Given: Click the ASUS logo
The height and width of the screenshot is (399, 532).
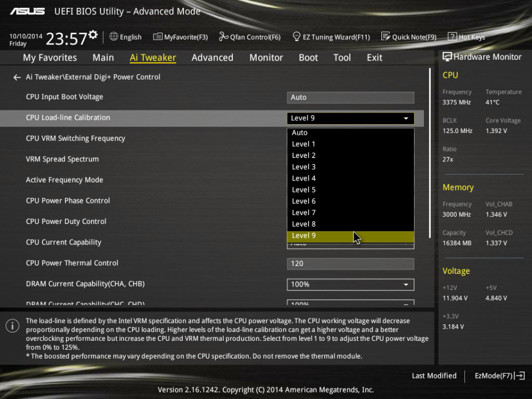Looking at the screenshot, I should (x=27, y=11).
